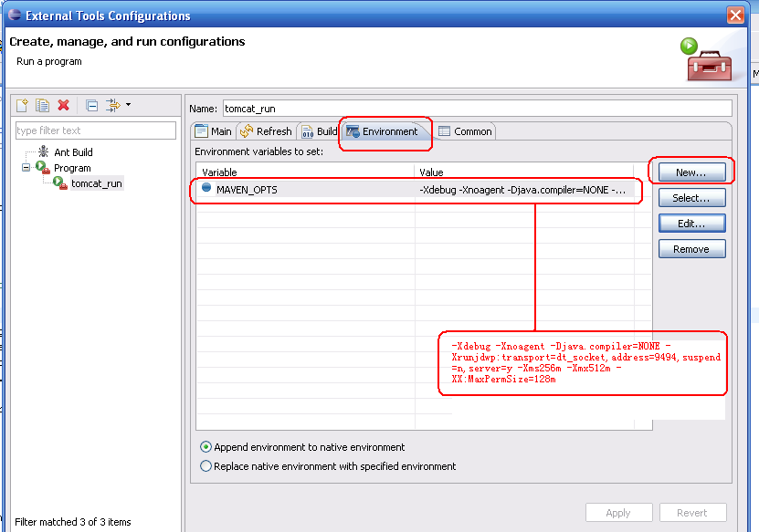Switch to the Environment tab
The image size is (759, 532).
click(383, 131)
